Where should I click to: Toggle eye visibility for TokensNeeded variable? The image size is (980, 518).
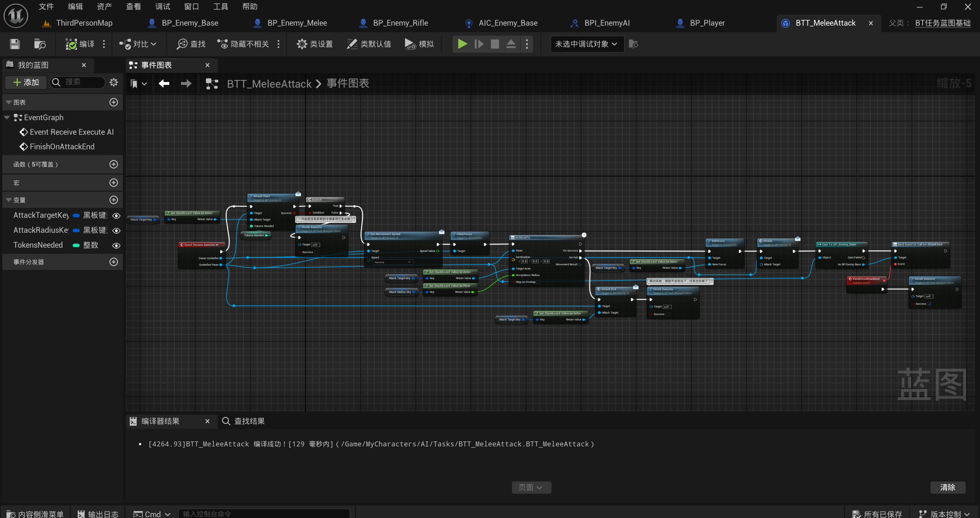tap(116, 245)
